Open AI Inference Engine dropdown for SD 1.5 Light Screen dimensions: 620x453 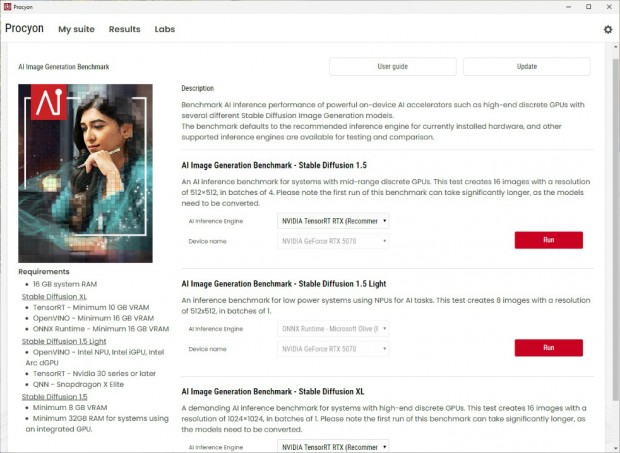[333, 328]
